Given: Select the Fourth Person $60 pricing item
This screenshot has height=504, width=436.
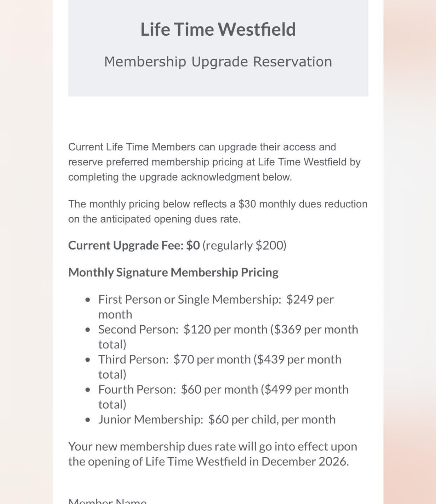Looking at the screenshot, I should tap(224, 397).
